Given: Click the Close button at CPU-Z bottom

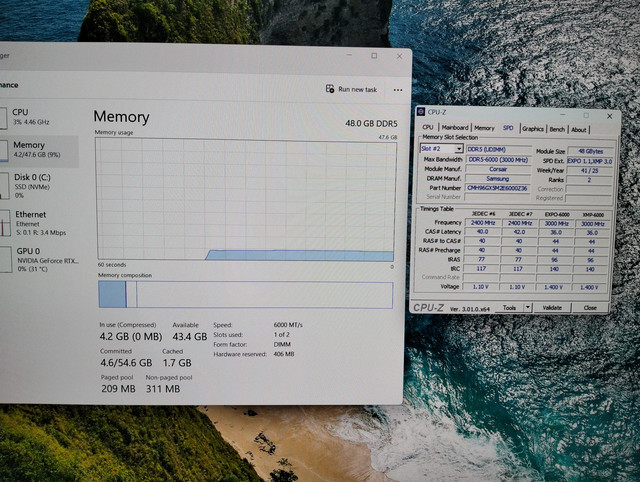Looking at the screenshot, I should click(590, 308).
